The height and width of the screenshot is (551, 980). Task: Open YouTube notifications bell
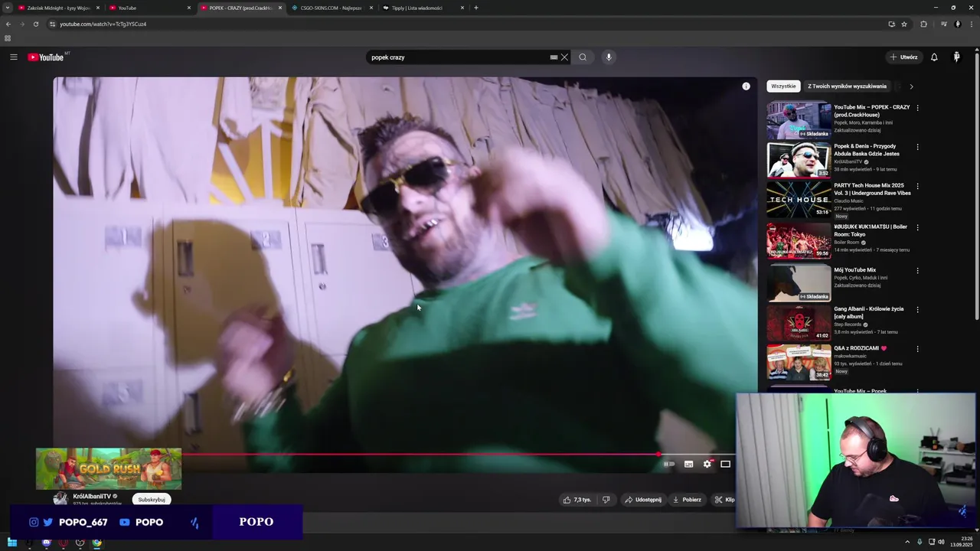point(934,57)
